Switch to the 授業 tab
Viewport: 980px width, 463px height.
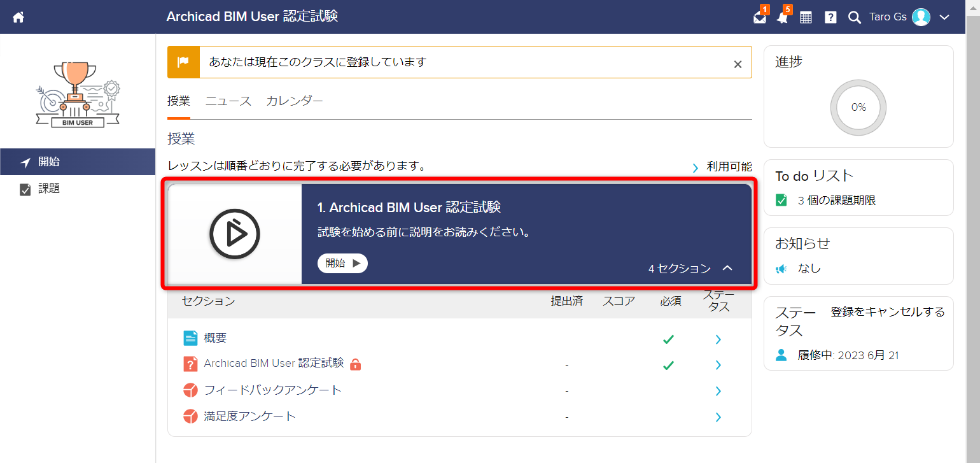[179, 101]
